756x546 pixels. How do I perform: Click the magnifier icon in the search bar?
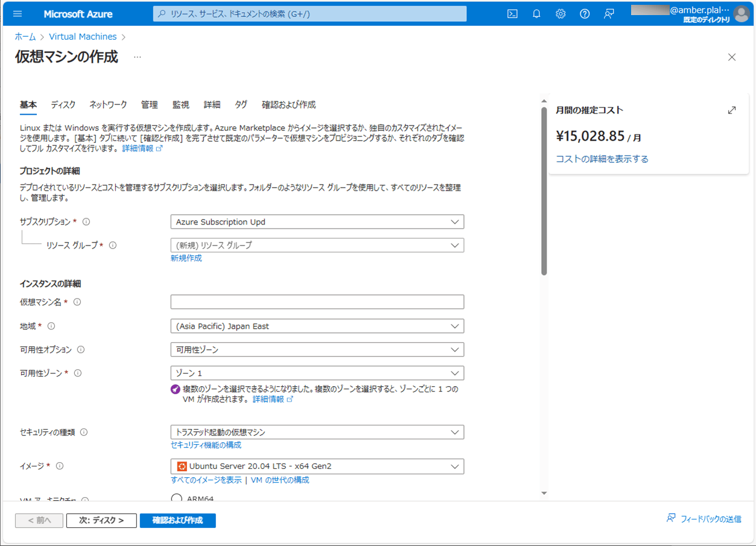coord(162,14)
